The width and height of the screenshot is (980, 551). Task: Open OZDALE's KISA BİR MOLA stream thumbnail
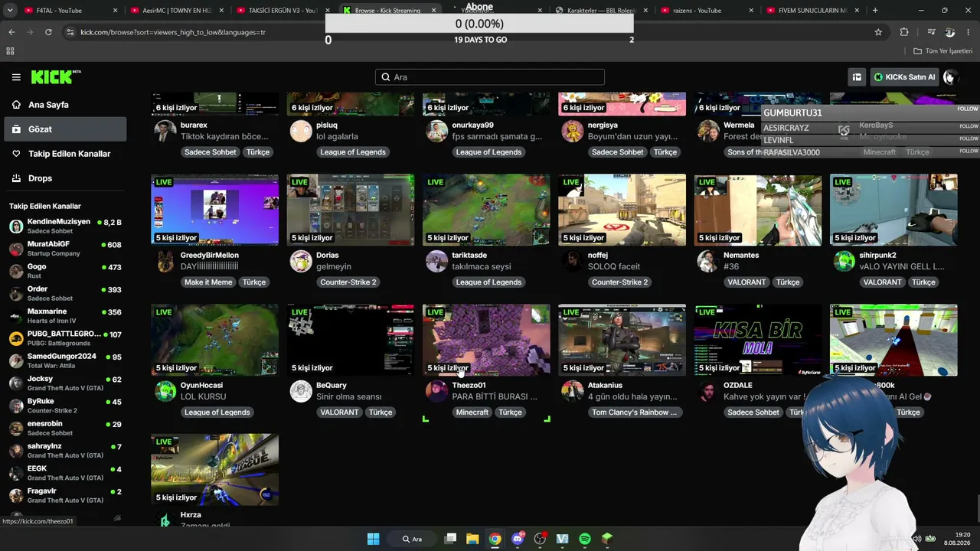pyautogui.click(x=758, y=340)
